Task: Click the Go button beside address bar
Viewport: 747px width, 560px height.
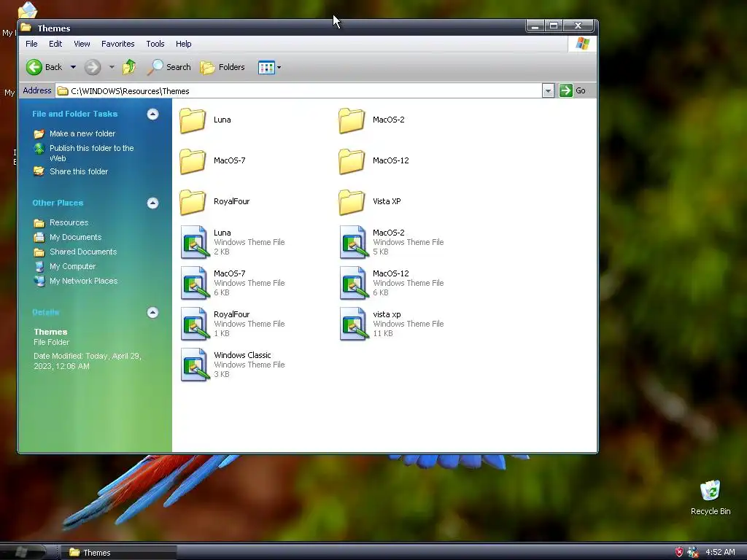Action: 573,90
